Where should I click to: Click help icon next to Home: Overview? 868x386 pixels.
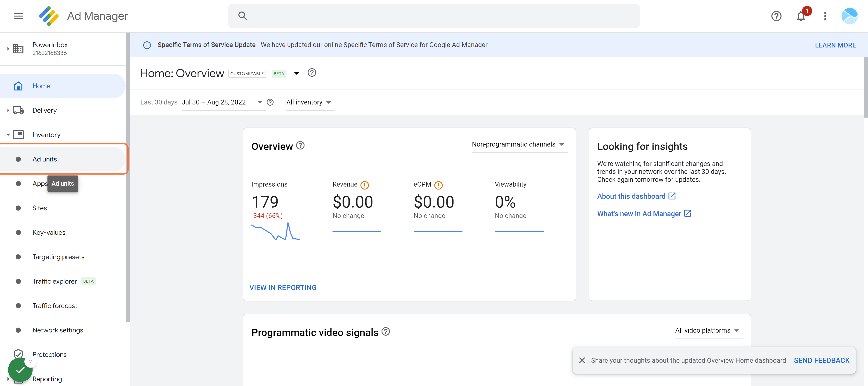coord(312,73)
